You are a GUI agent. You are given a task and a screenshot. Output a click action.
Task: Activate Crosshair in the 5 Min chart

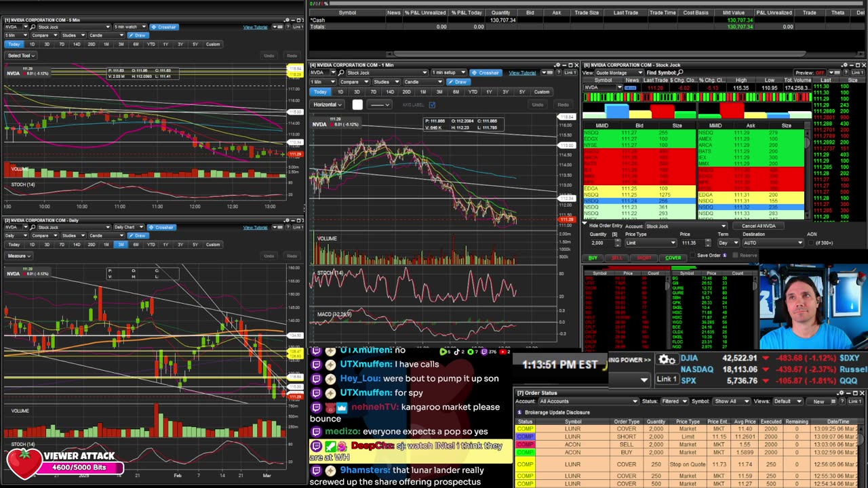[x=163, y=27]
